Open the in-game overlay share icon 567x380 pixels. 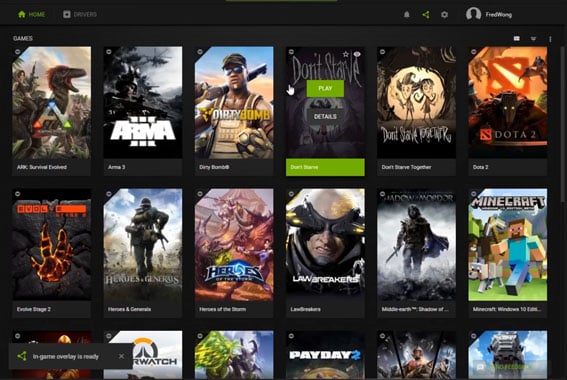tap(426, 15)
